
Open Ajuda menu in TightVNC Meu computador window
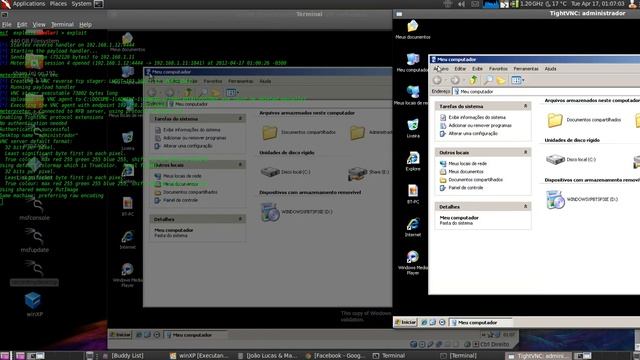pyautogui.click(x=550, y=69)
